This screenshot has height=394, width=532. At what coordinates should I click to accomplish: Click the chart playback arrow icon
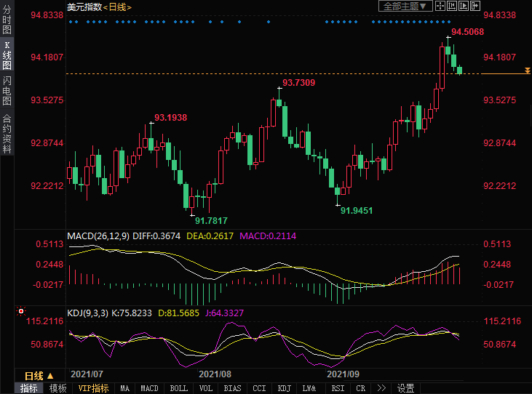point(464,6)
